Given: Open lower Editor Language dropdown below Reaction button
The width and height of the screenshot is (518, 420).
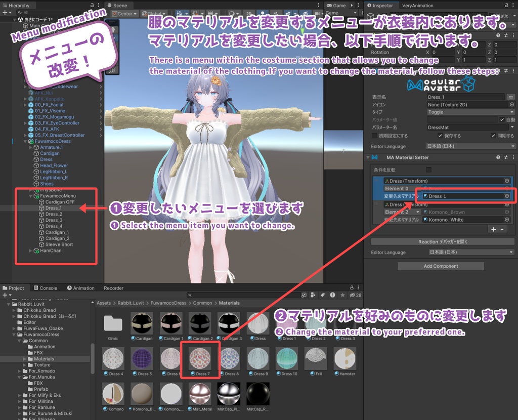Looking at the screenshot, I should click(471, 252).
